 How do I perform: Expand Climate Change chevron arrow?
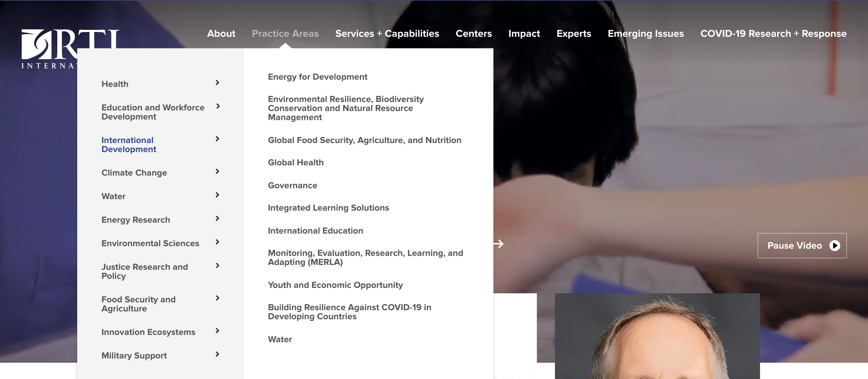click(217, 171)
